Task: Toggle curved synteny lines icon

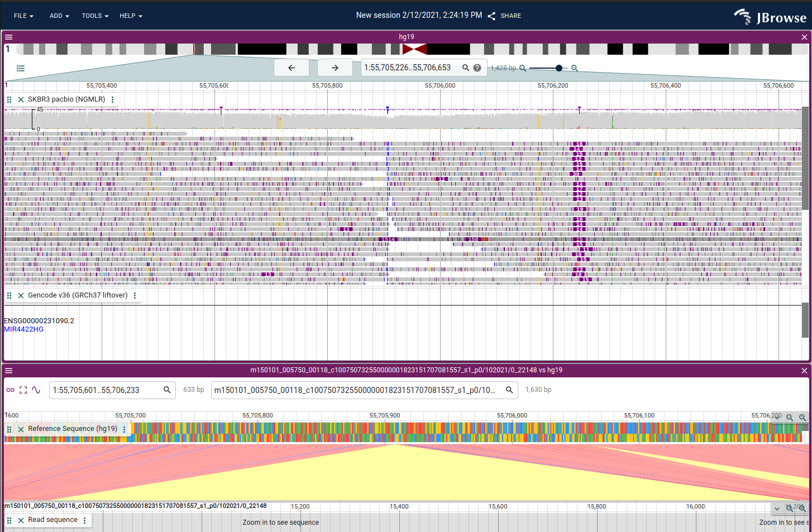Action: (x=36, y=390)
